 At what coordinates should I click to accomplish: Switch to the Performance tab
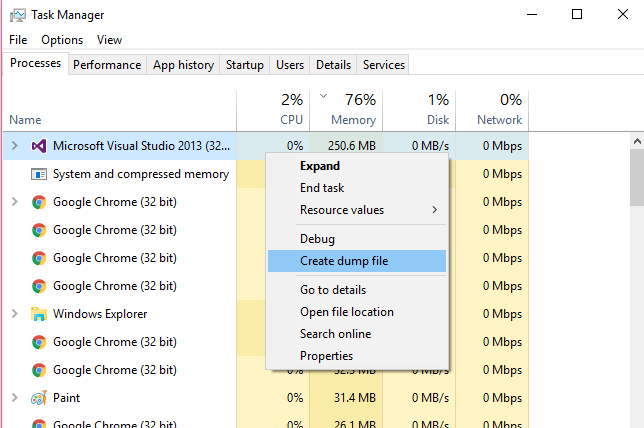tap(107, 65)
